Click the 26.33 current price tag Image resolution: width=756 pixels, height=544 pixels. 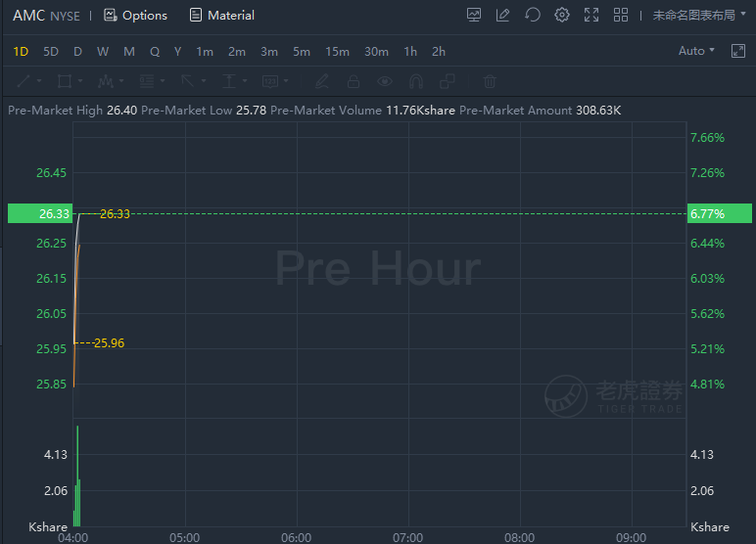[40, 213]
